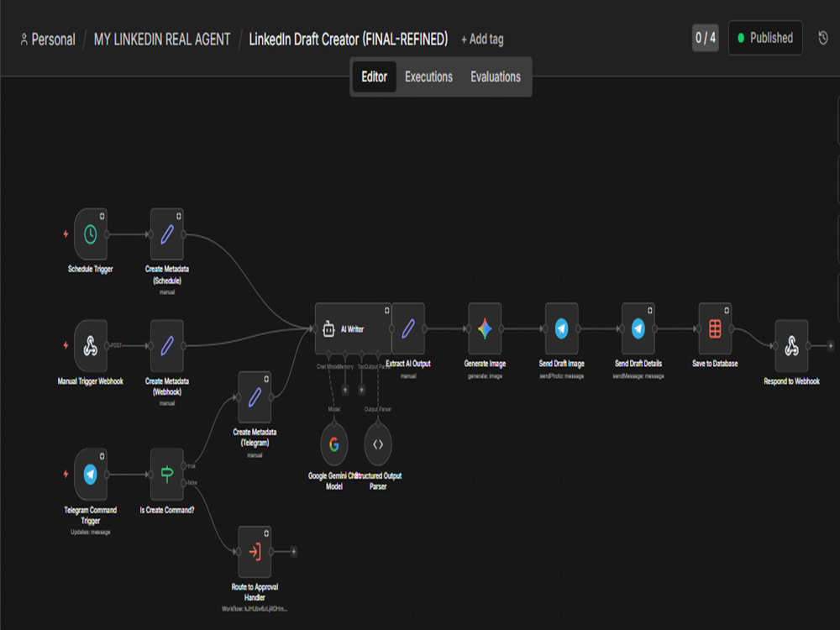Click false output of Is Create Command?
Screen dimensions: 840x630
tap(184, 483)
